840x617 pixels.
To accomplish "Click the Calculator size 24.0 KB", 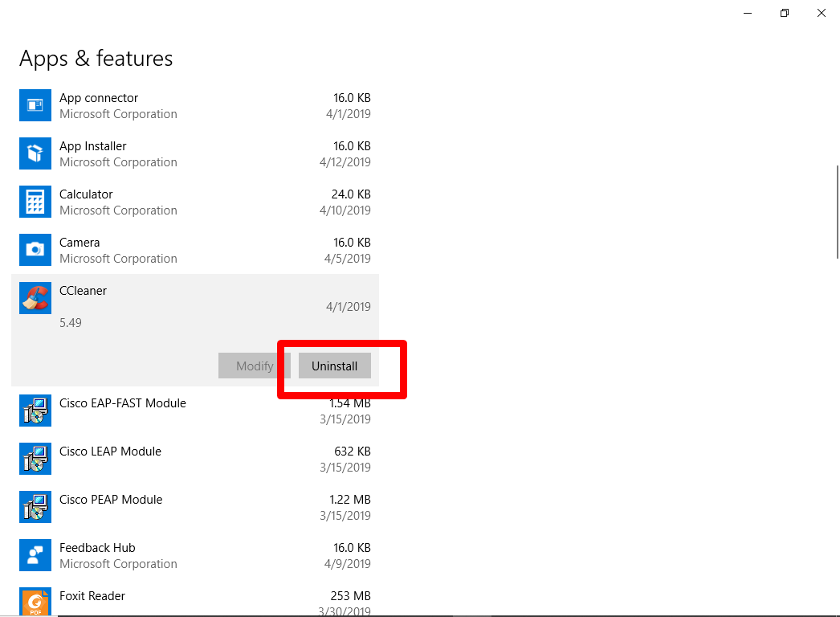I will tap(351, 194).
